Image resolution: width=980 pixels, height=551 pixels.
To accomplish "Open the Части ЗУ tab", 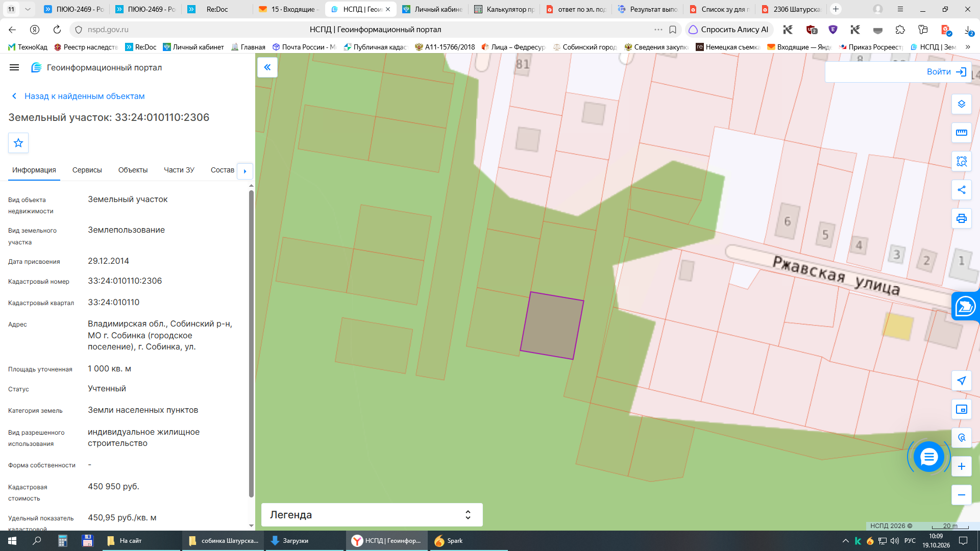I will pos(179,170).
